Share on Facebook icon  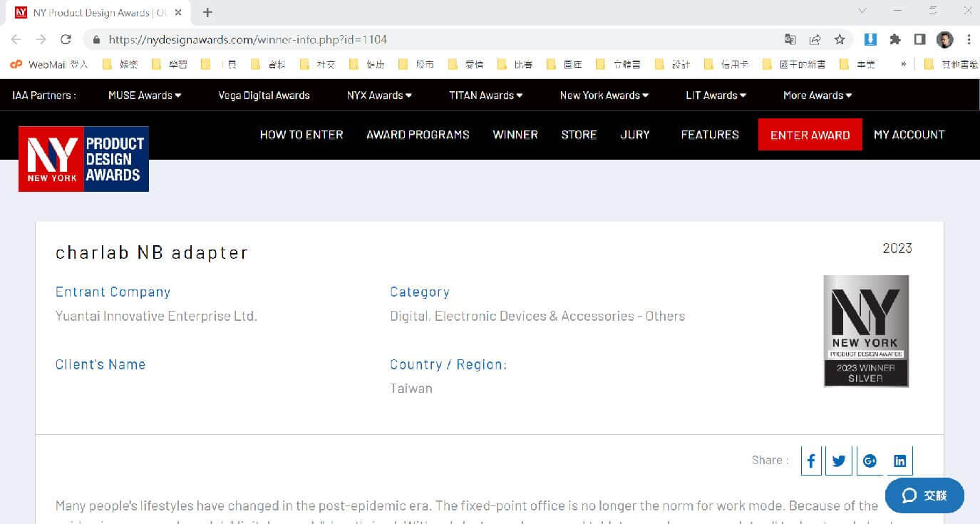pyautogui.click(x=811, y=461)
